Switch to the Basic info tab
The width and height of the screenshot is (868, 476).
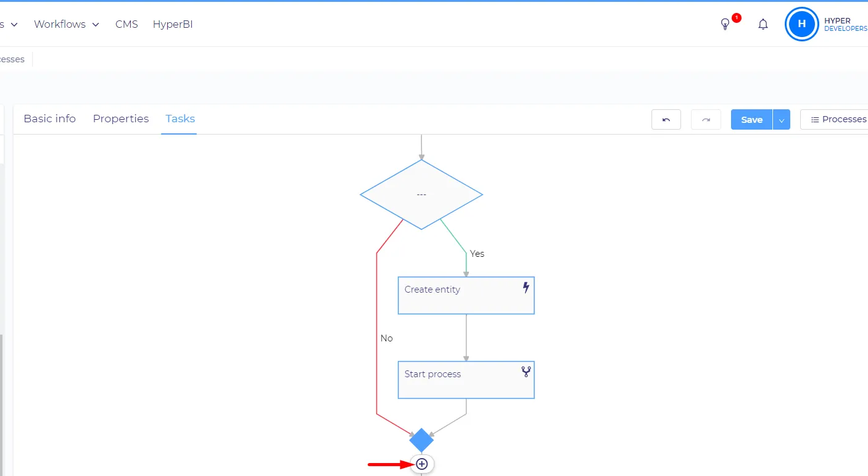[49, 119]
